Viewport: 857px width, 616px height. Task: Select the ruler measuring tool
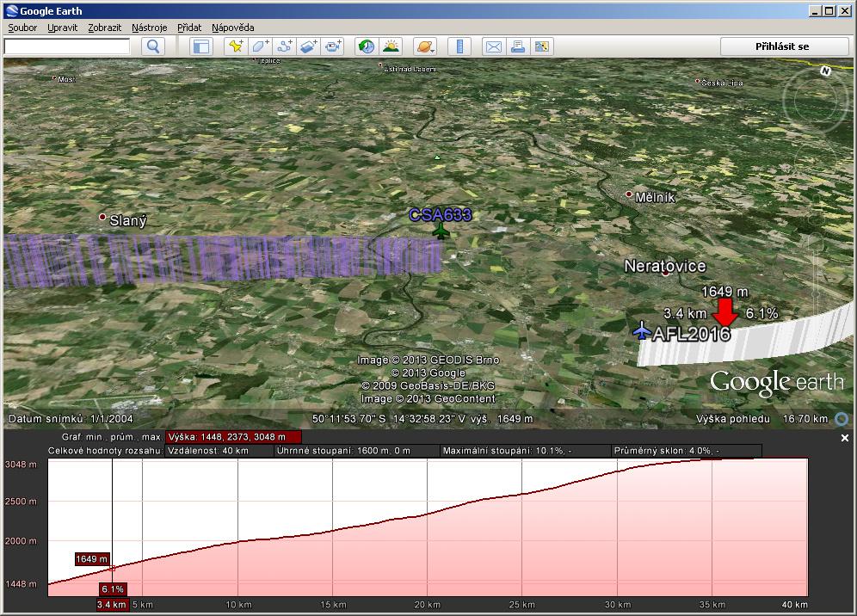(x=459, y=46)
